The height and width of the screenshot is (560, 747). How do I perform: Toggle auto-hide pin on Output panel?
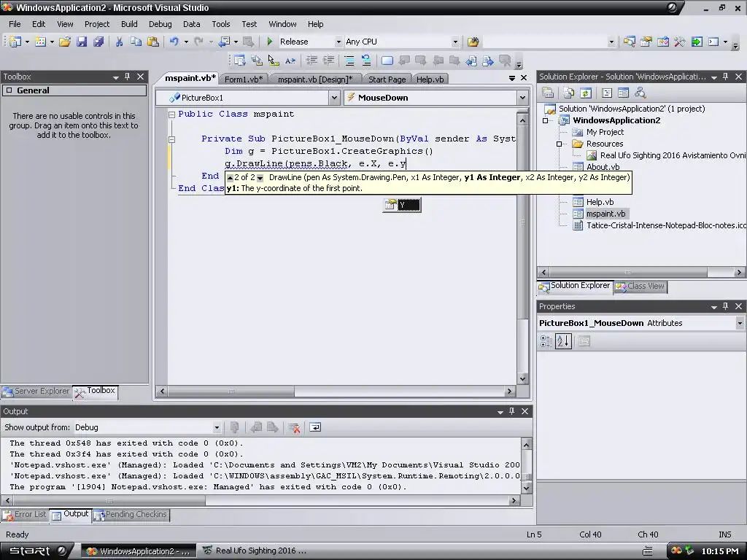[x=511, y=411]
